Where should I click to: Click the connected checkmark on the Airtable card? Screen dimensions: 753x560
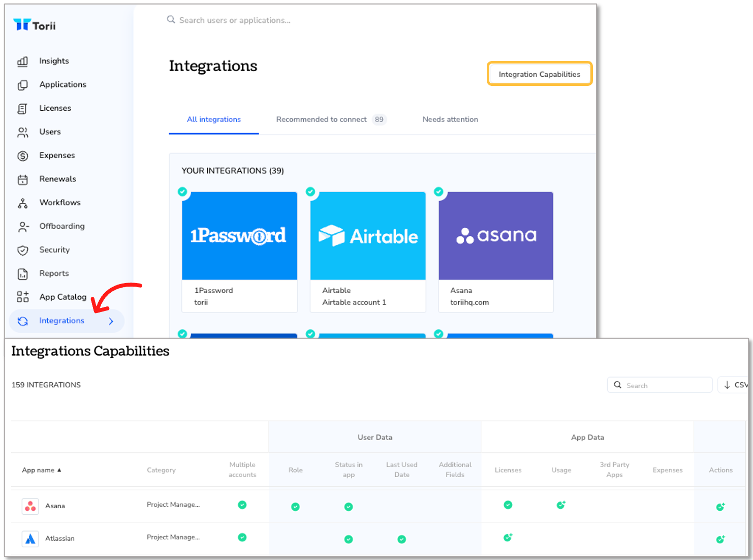click(310, 192)
